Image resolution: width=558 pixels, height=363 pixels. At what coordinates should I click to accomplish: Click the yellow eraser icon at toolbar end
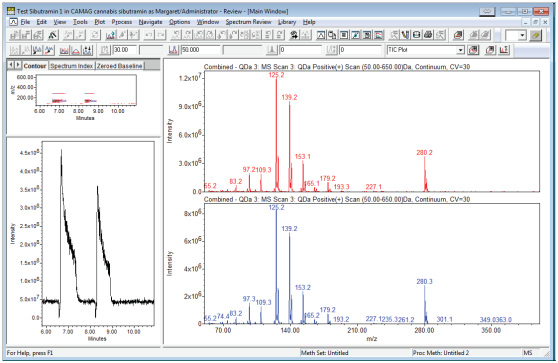[x=535, y=35]
